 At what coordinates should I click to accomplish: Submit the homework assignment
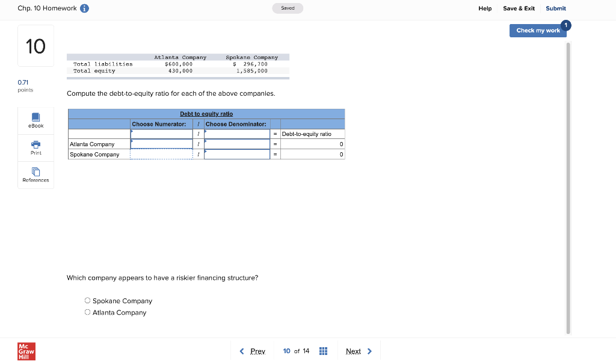click(x=555, y=8)
